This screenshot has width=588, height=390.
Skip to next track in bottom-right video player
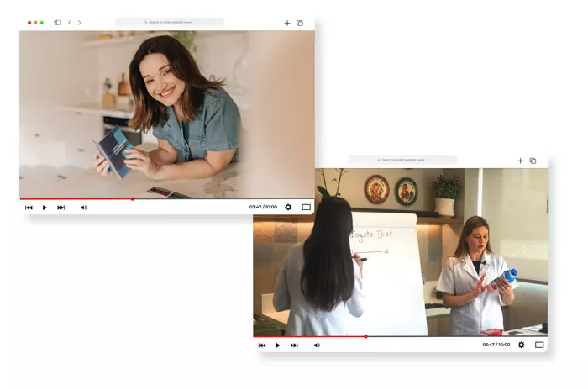tap(294, 345)
